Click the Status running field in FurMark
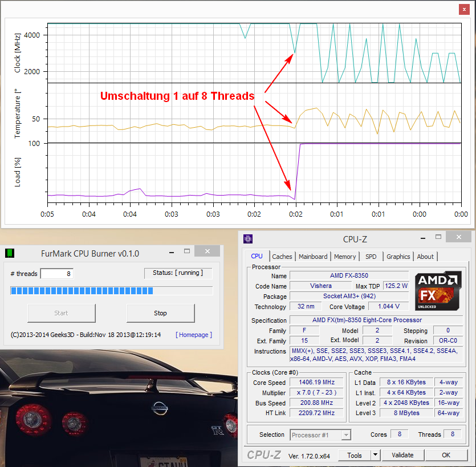The image size is (476, 467). [178, 273]
